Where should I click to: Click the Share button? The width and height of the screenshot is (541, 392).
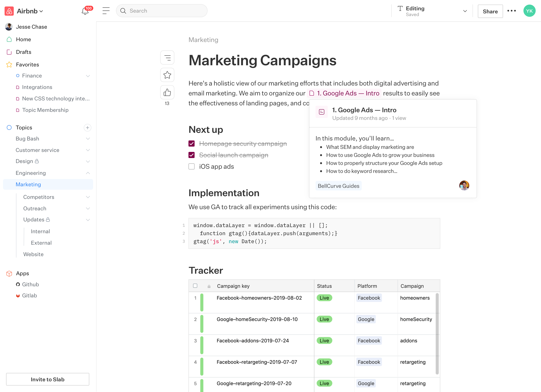[x=490, y=11]
